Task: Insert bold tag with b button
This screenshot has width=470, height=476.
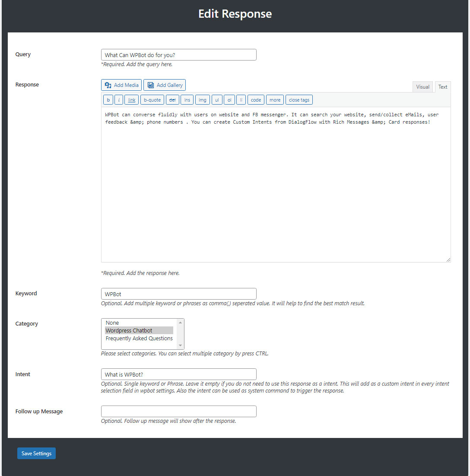Action: pyautogui.click(x=108, y=100)
